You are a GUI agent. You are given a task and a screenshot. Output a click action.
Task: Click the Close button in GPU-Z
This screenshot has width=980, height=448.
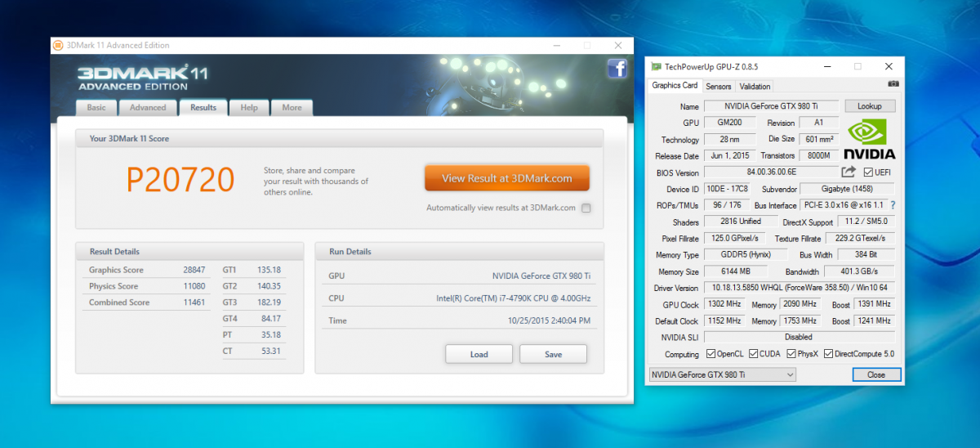click(875, 374)
